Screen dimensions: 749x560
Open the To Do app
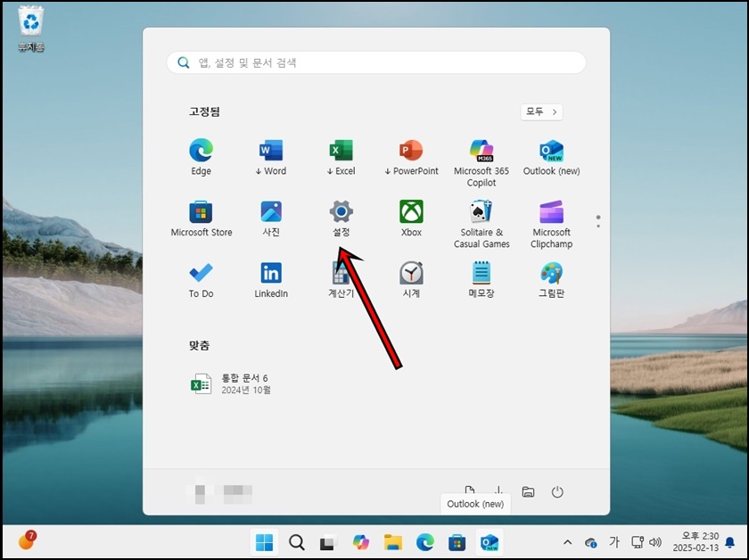click(201, 280)
